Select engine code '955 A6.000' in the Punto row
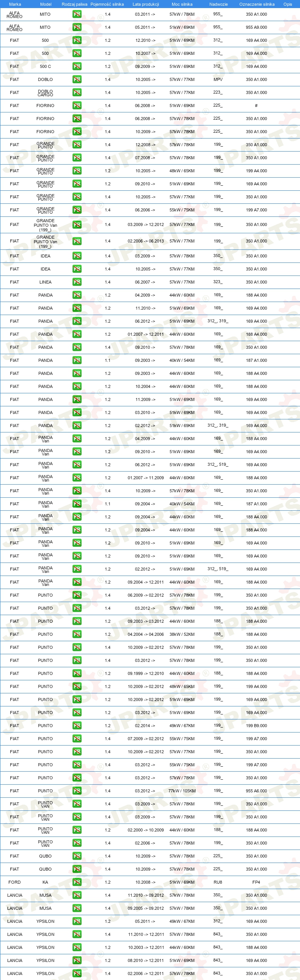 (256, 791)
